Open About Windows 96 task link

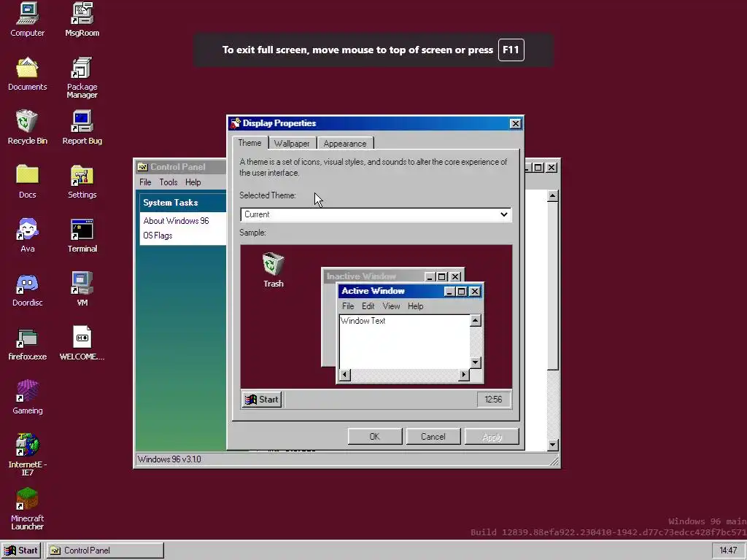tap(176, 221)
